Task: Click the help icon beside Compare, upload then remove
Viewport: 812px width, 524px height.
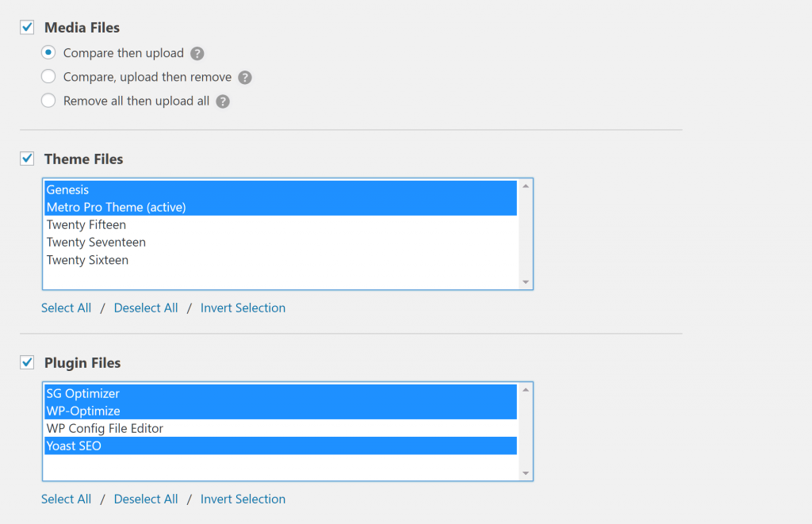Action: click(x=245, y=77)
